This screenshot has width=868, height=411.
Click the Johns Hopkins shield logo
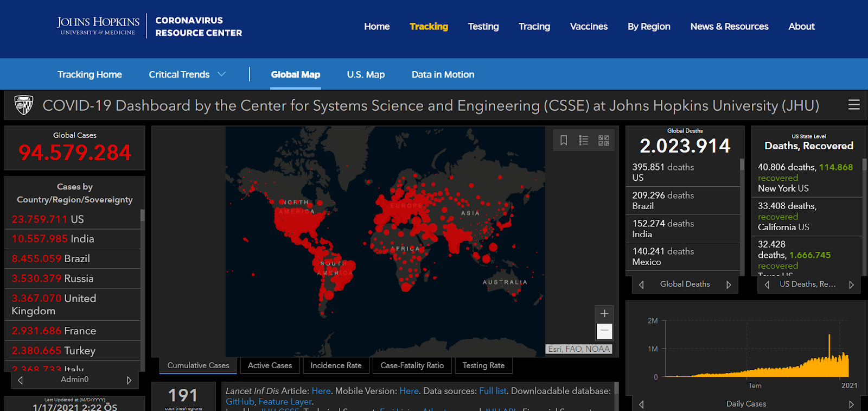click(x=24, y=105)
